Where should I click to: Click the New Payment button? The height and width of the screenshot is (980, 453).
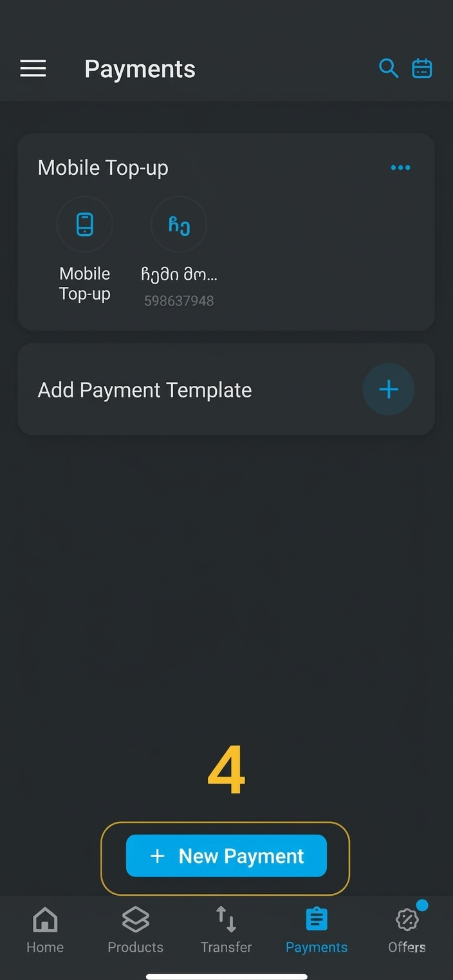tap(226, 856)
